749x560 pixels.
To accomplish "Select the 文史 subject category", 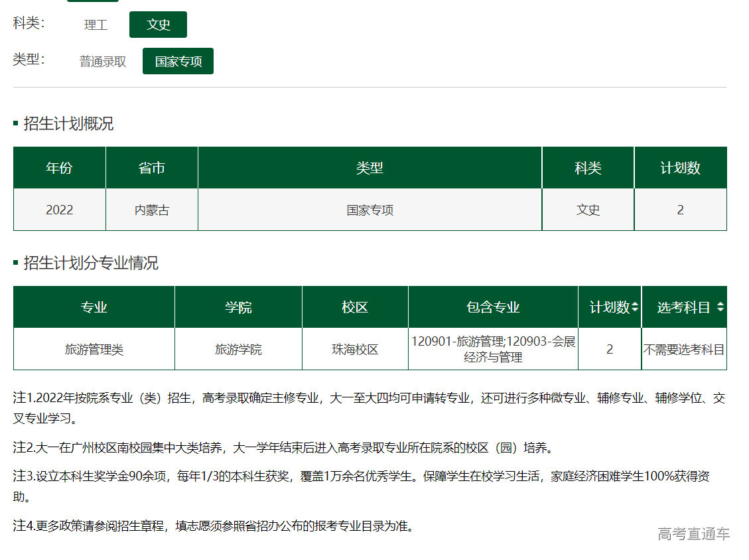I will tap(158, 25).
